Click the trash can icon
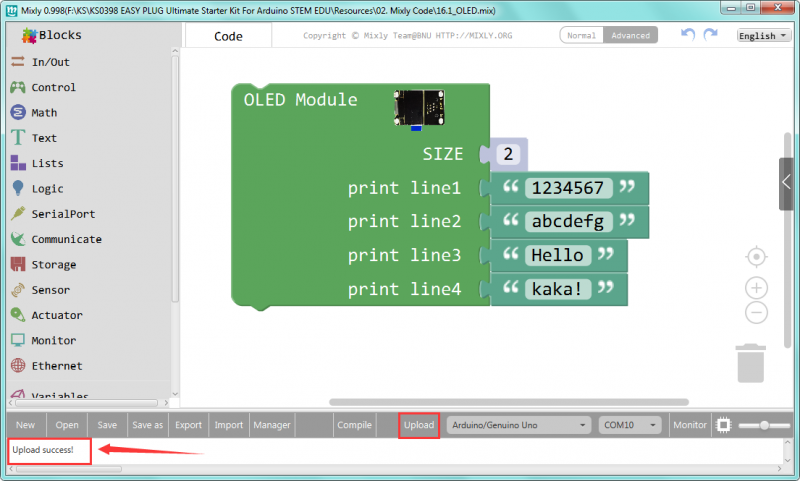The height and width of the screenshot is (481, 800). [751, 362]
